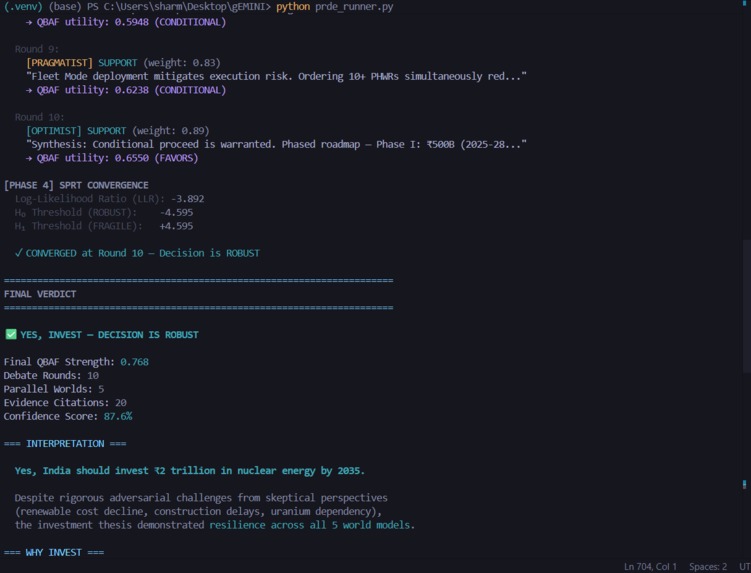Click the '(renewable cost decline, construction delays' line

point(198,511)
